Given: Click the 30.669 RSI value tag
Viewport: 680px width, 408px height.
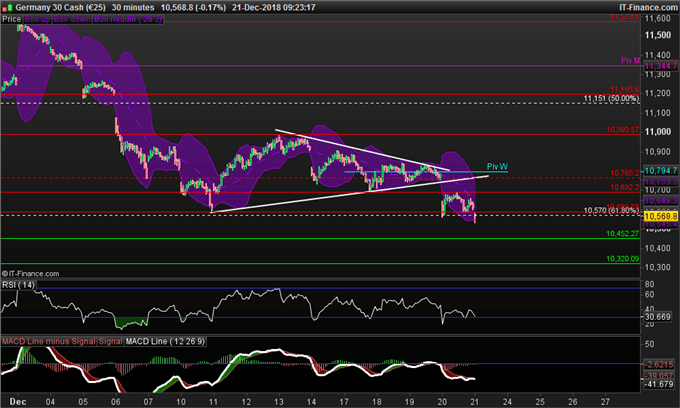Looking at the screenshot, I should point(658,317).
